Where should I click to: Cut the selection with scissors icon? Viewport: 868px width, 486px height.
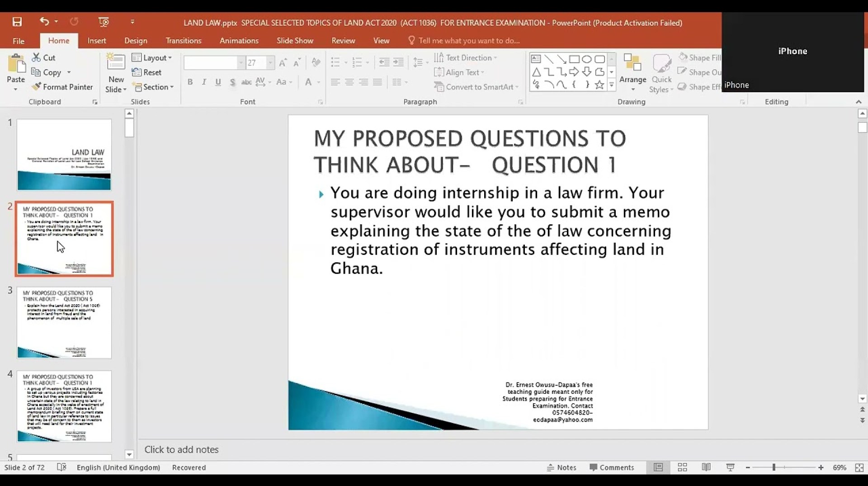click(x=43, y=58)
